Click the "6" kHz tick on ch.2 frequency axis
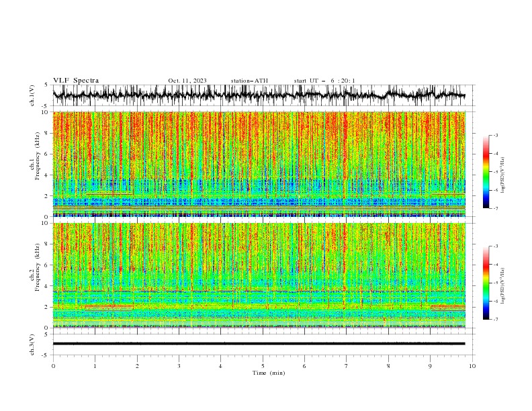The image size is (532, 411). point(47,265)
